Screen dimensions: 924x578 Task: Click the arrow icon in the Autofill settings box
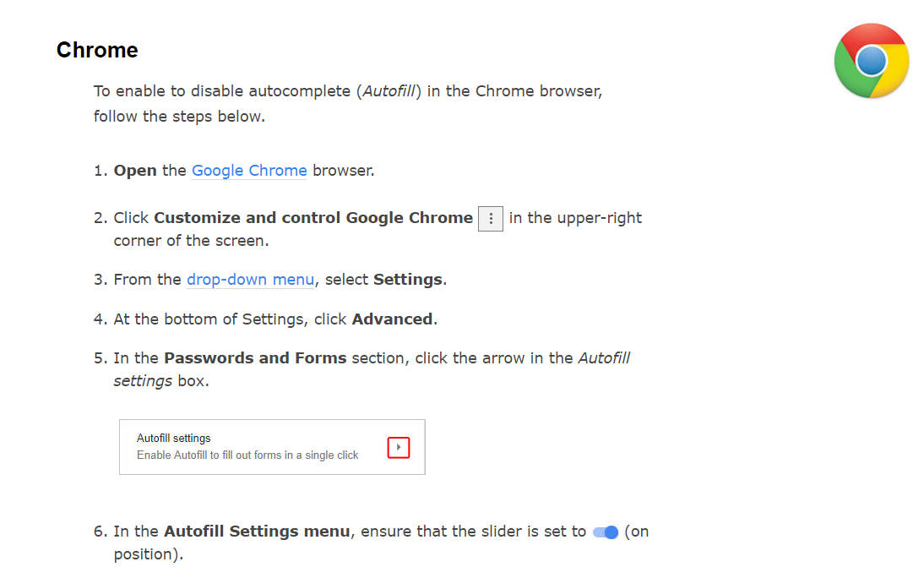click(x=398, y=447)
